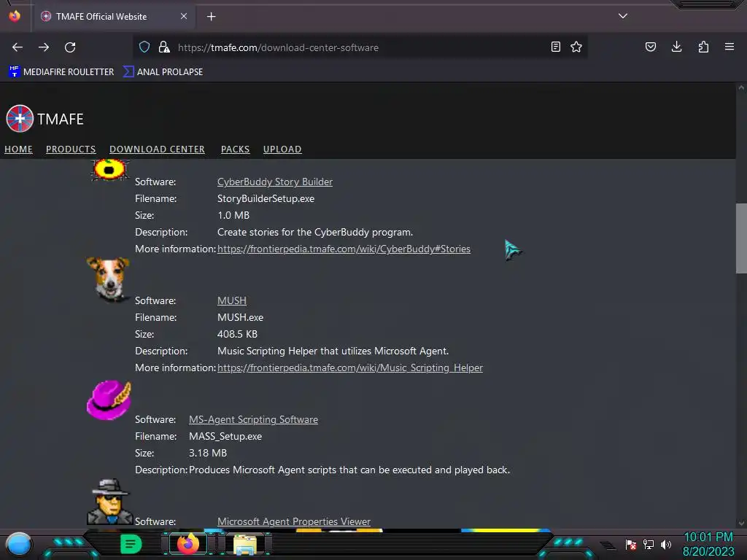Open the Action Center flag tray icon
747x560 pixels.
click(x=631, y=544)
